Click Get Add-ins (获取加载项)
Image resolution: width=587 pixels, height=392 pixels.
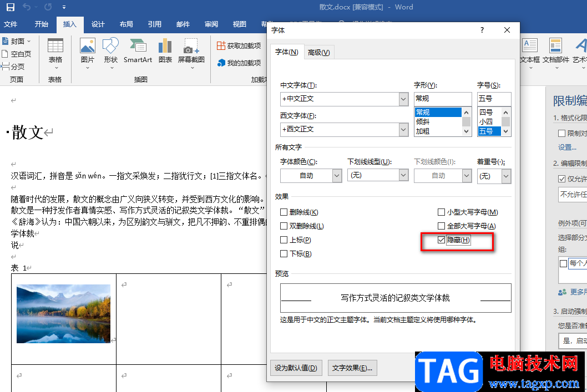click(239, 45)
